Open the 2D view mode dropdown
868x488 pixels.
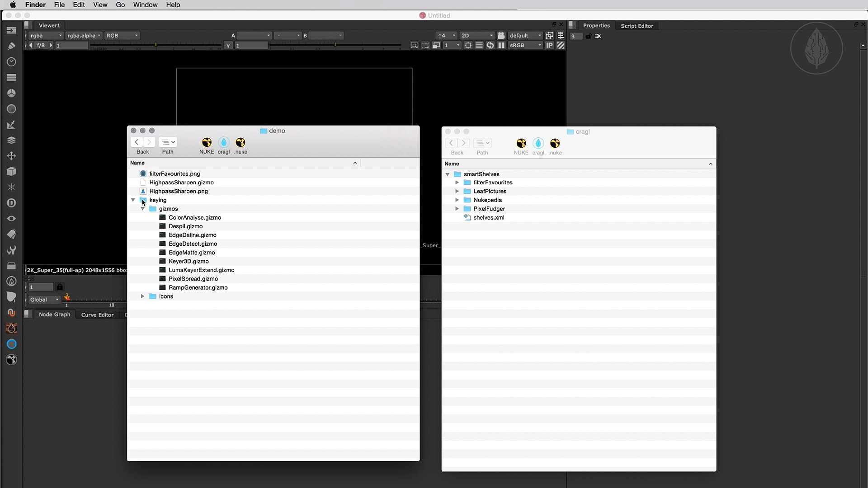[477, 35]
